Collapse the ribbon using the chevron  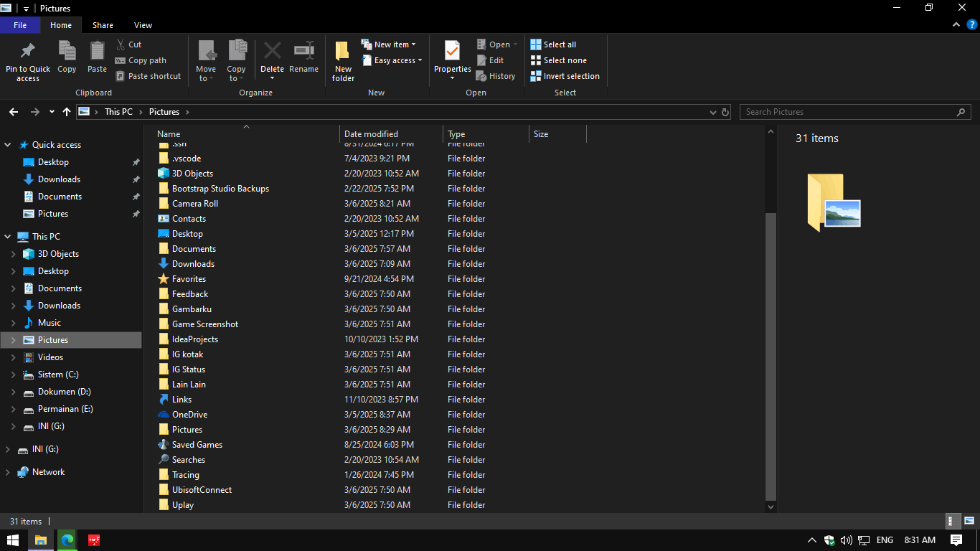tap(956, 24)
